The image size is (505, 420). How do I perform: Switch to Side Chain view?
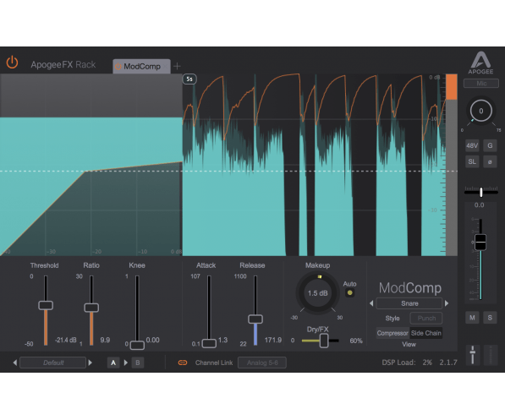tap(425, 333)
